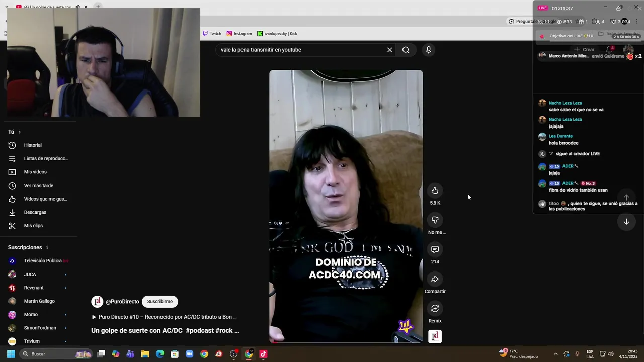Viewport: 644px width, 362px height.
Task: Open the Crear button behind the LIVE panel
Action: pyautogui.click(x=584, y=50)
